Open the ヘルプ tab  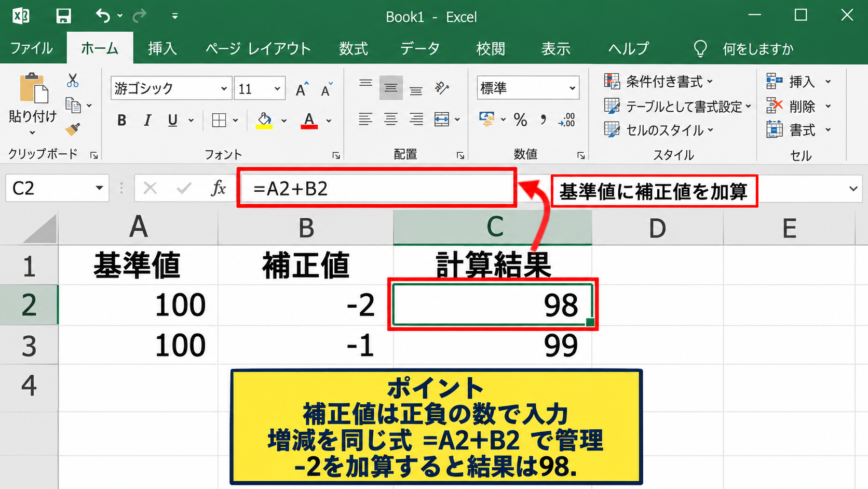click(x=629, y=48)
